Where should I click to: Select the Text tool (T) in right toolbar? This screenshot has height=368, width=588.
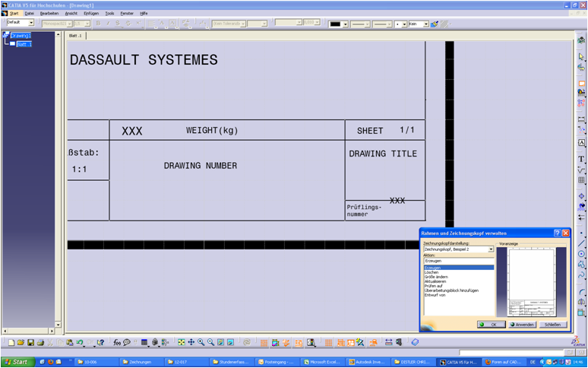click(x=581, y=159)
